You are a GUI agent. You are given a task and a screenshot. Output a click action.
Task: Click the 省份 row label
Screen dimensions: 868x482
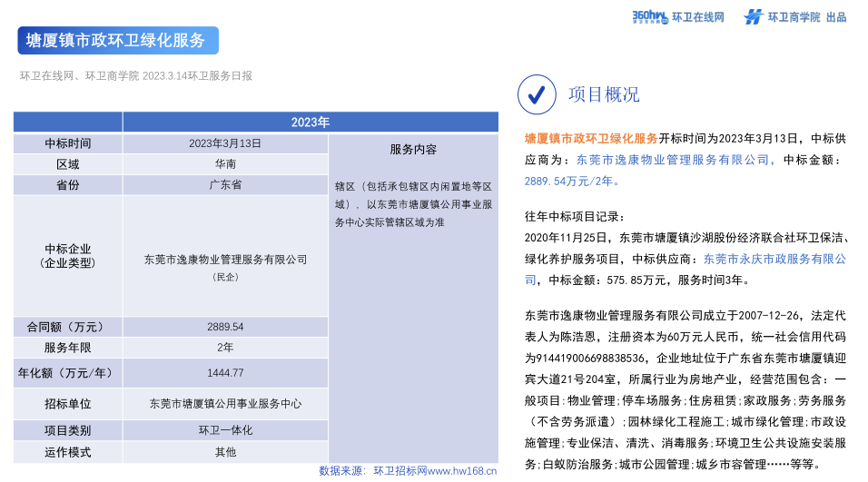pos(68,185)
